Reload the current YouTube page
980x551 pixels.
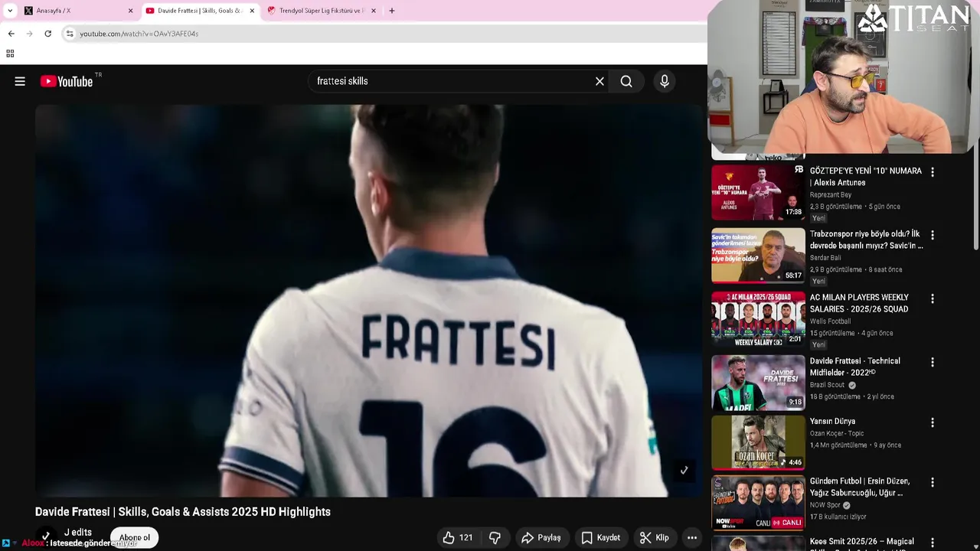47,34
